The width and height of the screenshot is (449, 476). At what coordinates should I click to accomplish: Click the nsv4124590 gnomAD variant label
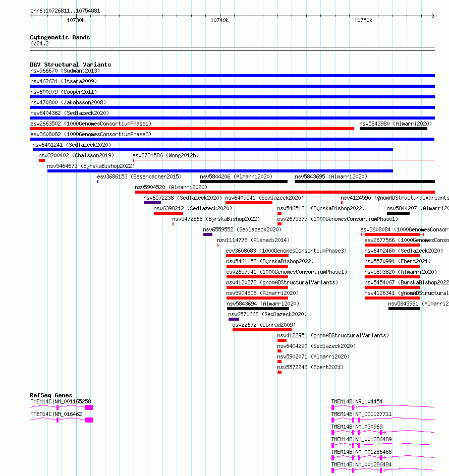click(x=395, y=198)
